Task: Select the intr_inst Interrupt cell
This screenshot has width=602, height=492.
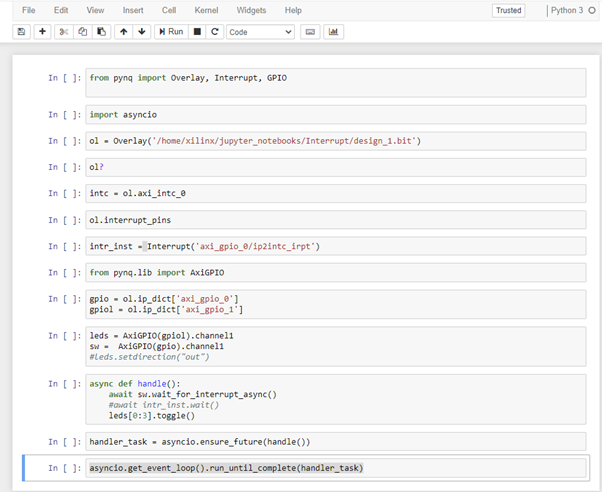Action: tap(336, 246)
